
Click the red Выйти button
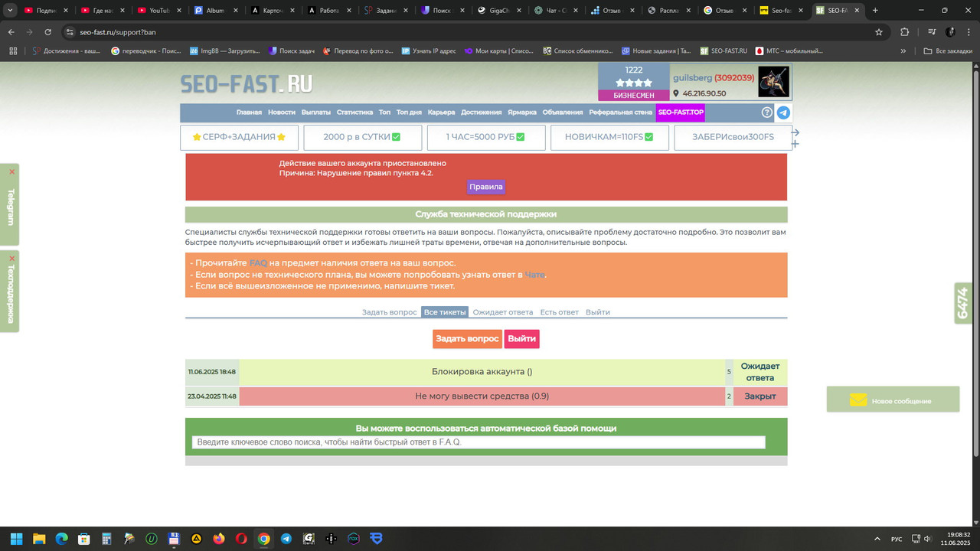521,338
